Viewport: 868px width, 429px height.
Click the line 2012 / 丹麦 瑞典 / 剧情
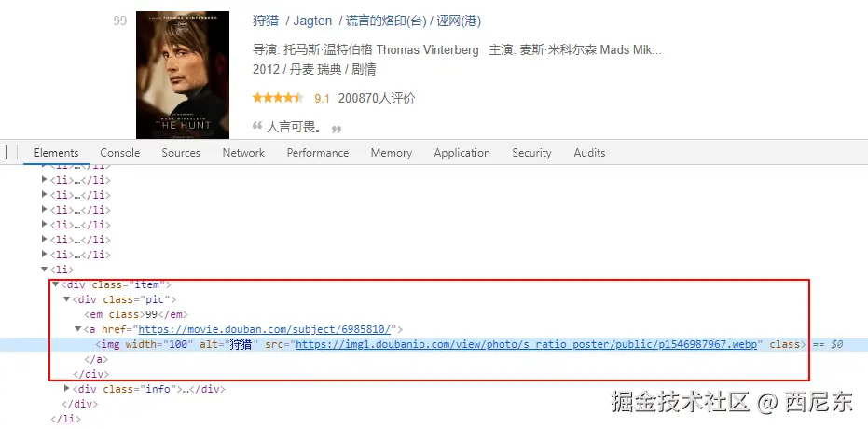[314, 70]
